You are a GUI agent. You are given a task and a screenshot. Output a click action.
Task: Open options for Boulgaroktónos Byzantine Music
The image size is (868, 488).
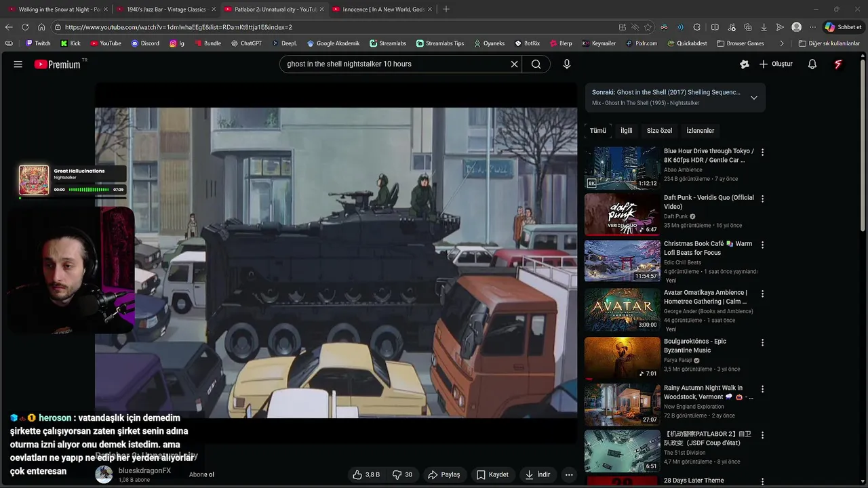tap(762, 342)
